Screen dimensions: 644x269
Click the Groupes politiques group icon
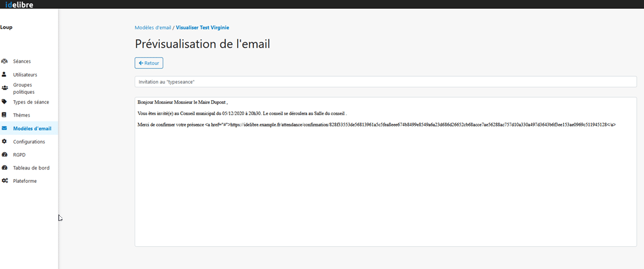point(5,88)
